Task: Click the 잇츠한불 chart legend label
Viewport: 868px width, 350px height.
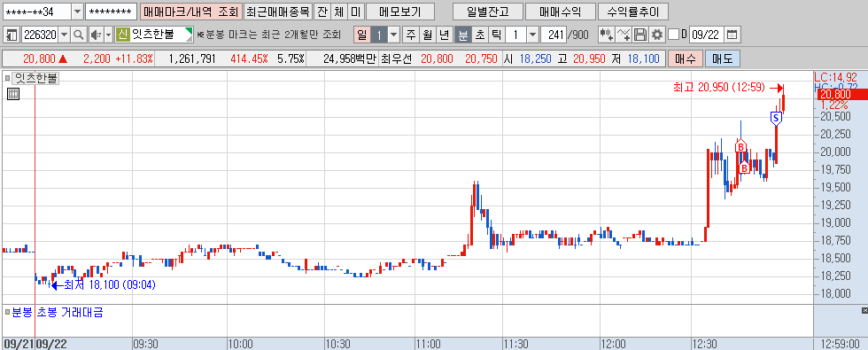Action: tap(36, 78)
